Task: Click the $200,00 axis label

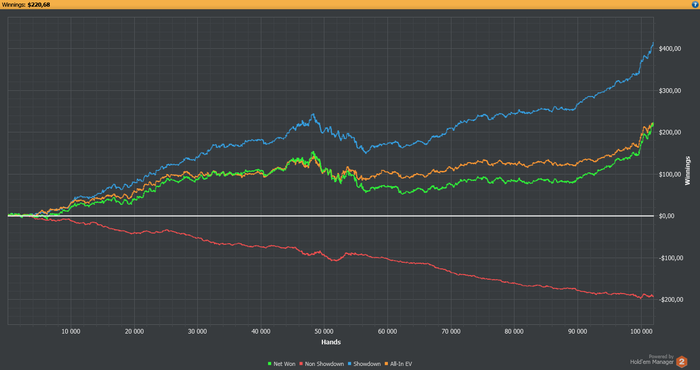Action: click(670, 133)
